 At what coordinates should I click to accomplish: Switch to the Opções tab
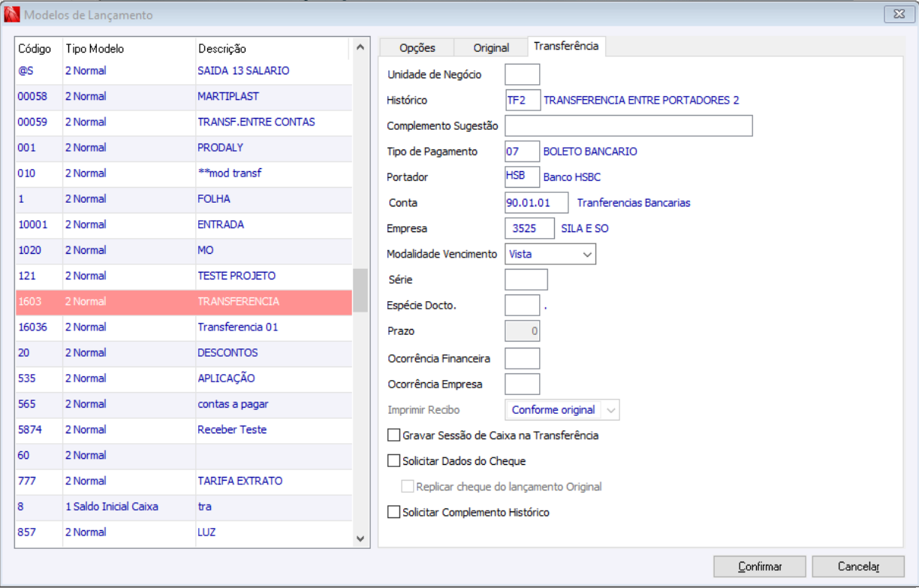417,47
